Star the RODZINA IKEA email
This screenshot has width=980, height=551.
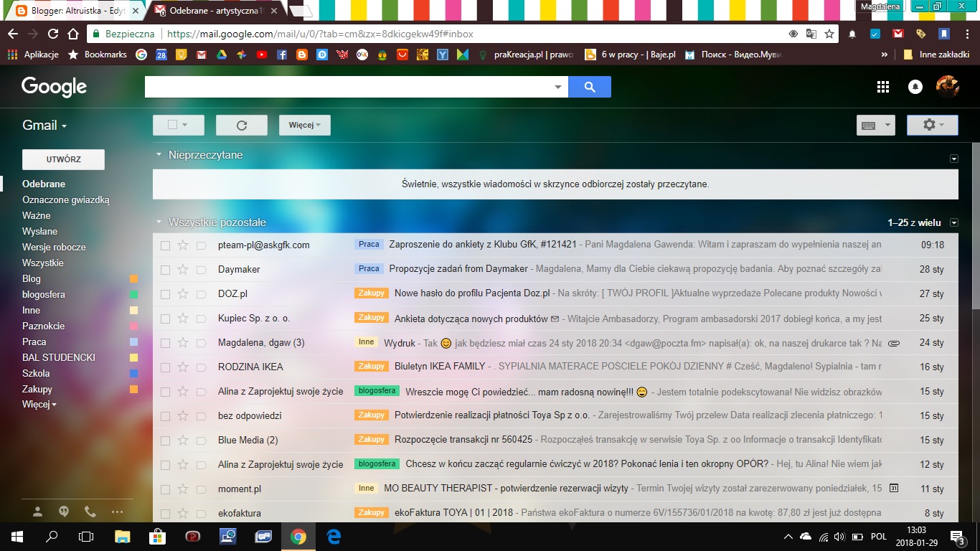point(183,367)
